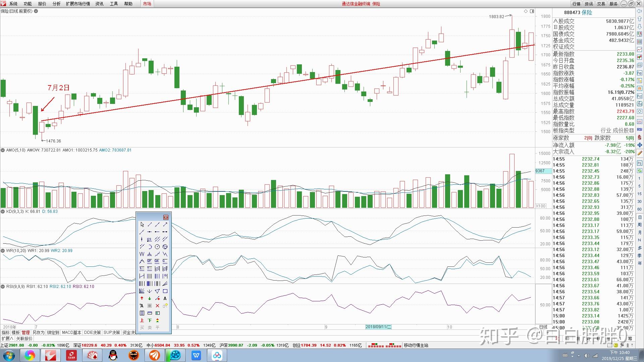This screenshot has width=644, height=362.
Task: Switch chart to weekly period '周'
Action: [640, 225]
